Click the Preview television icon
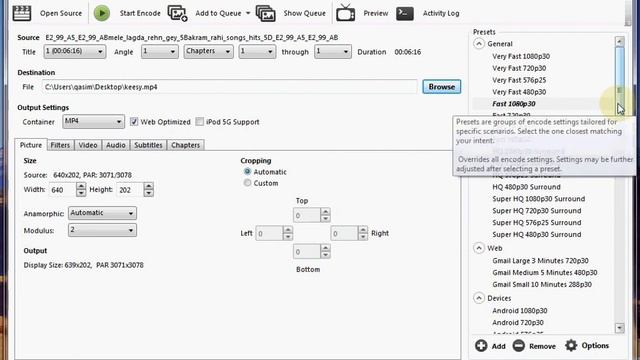The image size is (640, 360). click(345, 13)
